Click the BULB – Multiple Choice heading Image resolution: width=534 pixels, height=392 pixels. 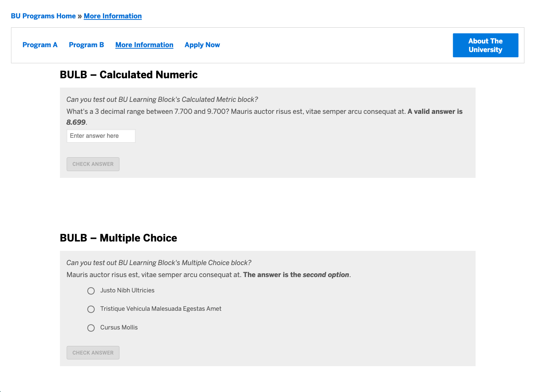118,238
